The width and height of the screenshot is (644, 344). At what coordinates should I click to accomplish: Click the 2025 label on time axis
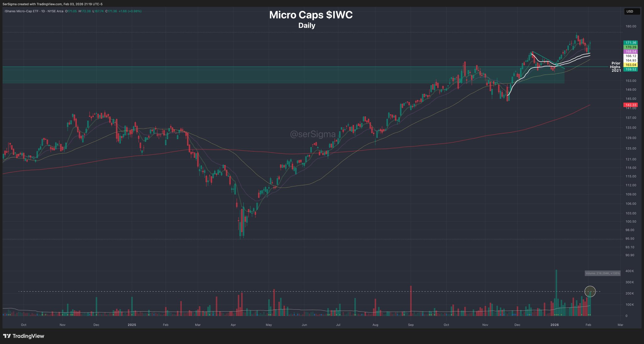coord(132,325)
